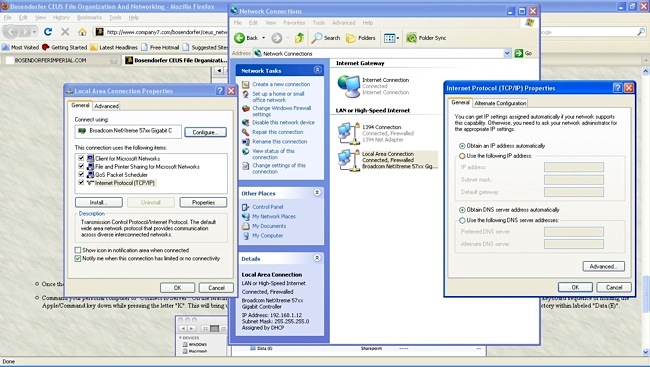Go up one folder level icon
Image resolution: width=650 pixels, height=367 pixels.
tap(299, 38)
